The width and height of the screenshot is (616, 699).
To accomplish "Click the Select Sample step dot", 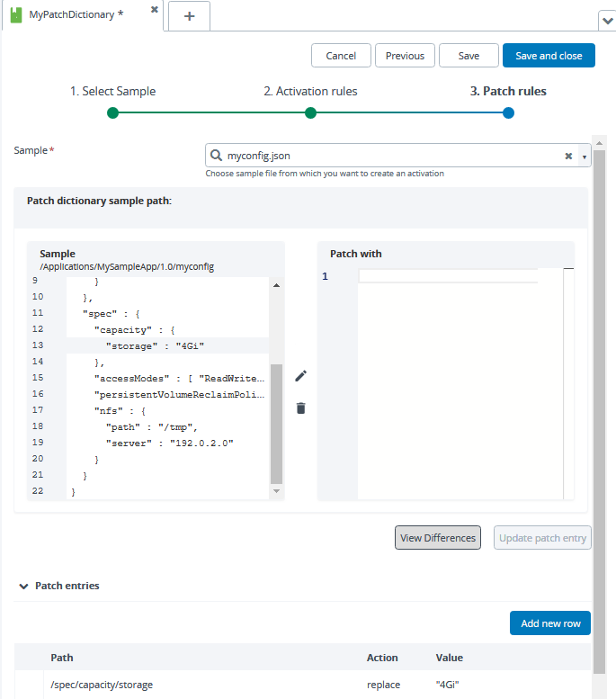I will click(112, 112).
